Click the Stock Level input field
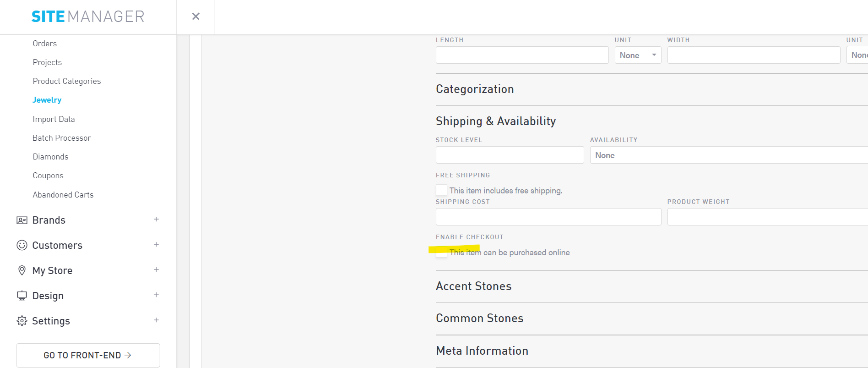 point(510,155)
